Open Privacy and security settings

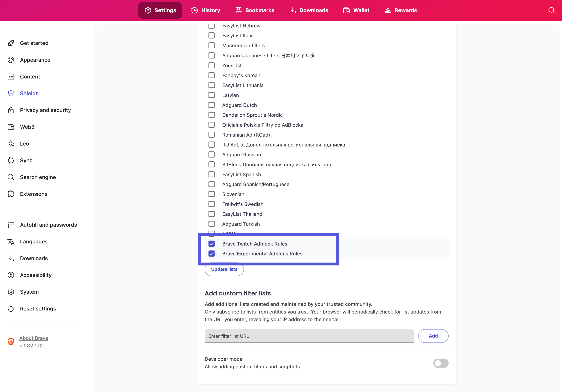[x=45, y=110]
